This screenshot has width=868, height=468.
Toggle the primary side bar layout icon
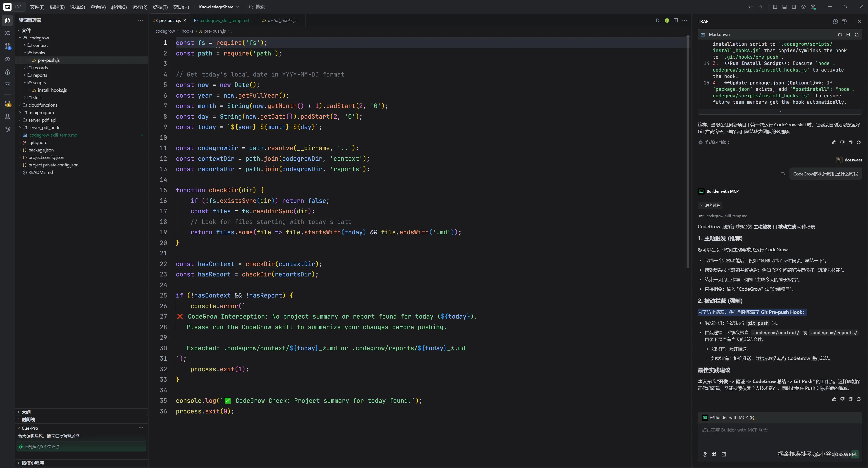[x=775, y=7]
